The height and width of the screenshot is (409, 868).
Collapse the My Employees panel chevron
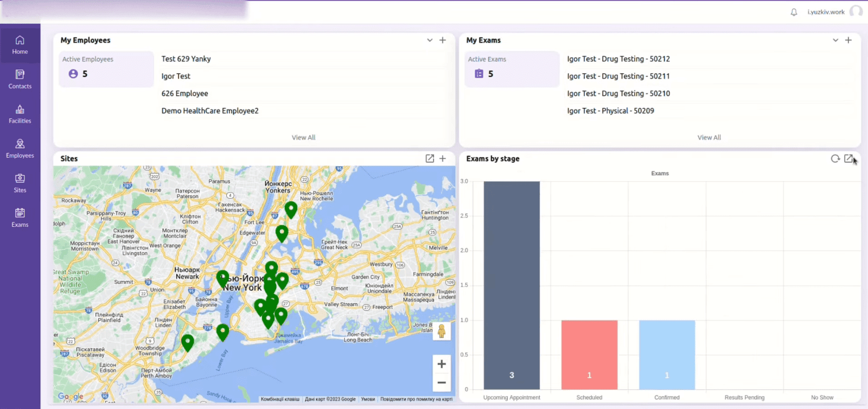(430, 40)
